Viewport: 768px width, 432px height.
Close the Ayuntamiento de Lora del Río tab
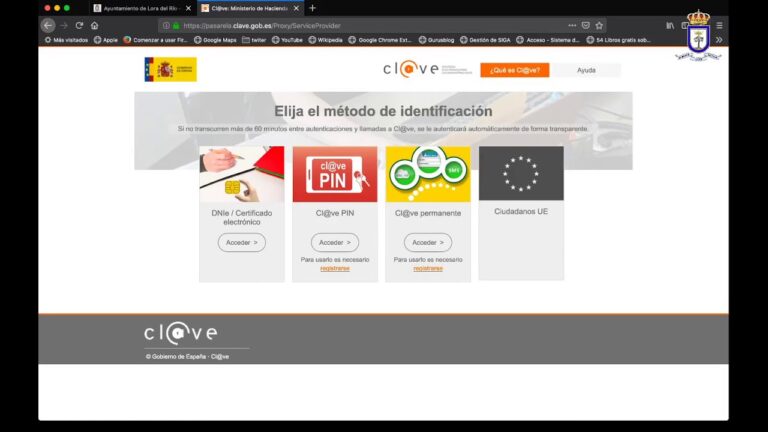188,8
